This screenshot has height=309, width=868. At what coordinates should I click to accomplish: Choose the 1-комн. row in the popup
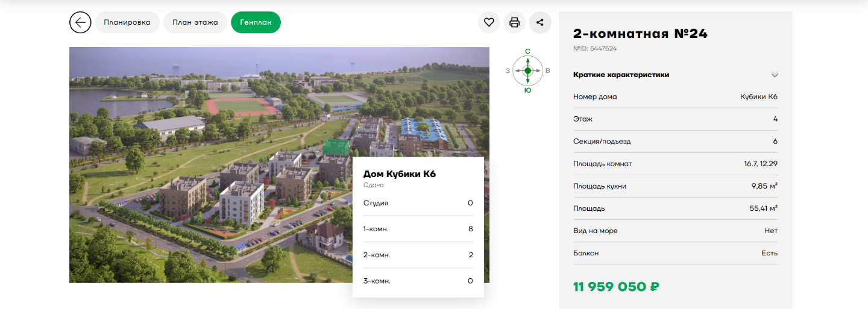418,229
